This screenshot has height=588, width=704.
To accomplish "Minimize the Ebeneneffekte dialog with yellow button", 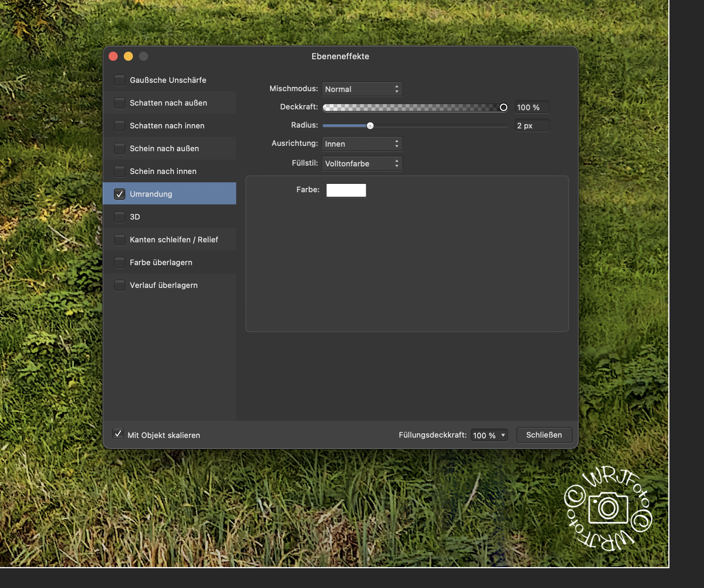I will (x=128, y=56).
